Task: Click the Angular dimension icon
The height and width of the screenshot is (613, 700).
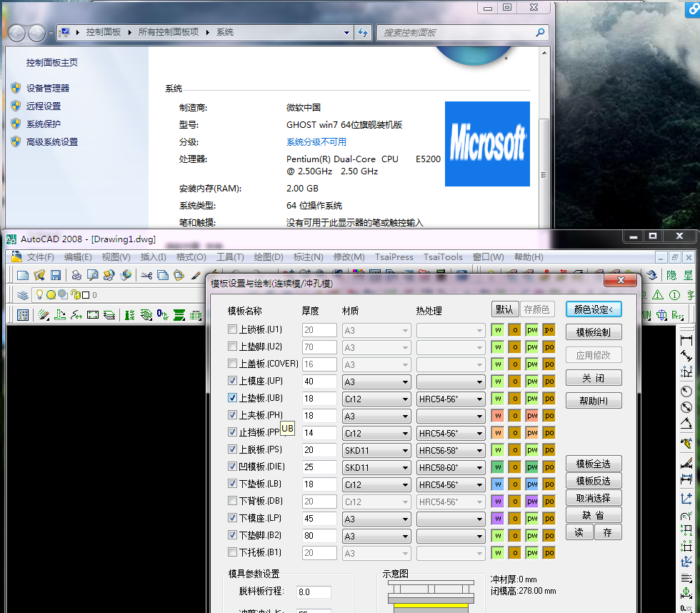Action: [x=686, y=423]
